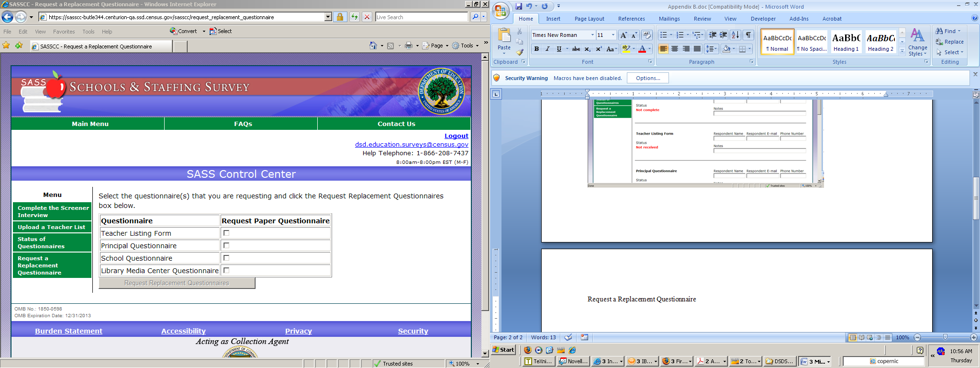This screenshot has height=368, width=980.
Task: Click the Burden Statement footer link
Action: tap(68, 331)
